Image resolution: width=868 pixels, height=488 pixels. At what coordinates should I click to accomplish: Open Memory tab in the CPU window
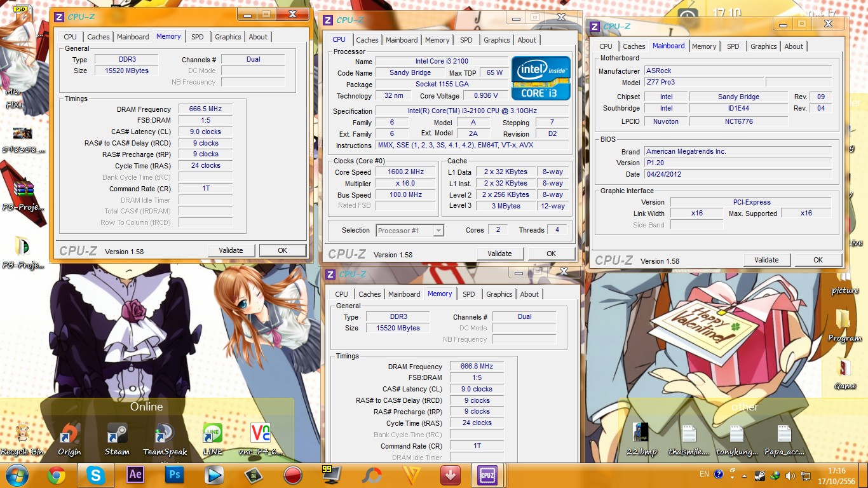pos(437,40)
